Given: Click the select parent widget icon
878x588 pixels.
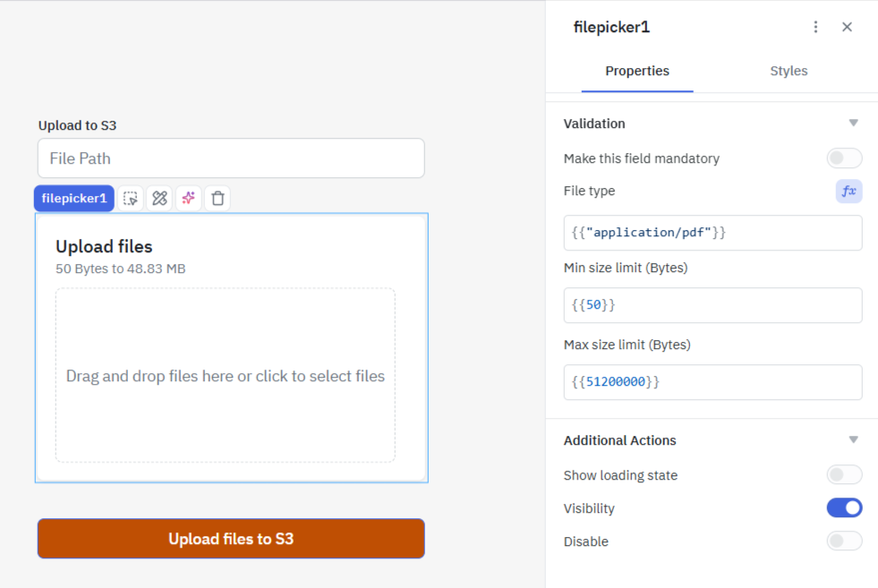Looking at the screenshot, I should (x=131, y=199).
